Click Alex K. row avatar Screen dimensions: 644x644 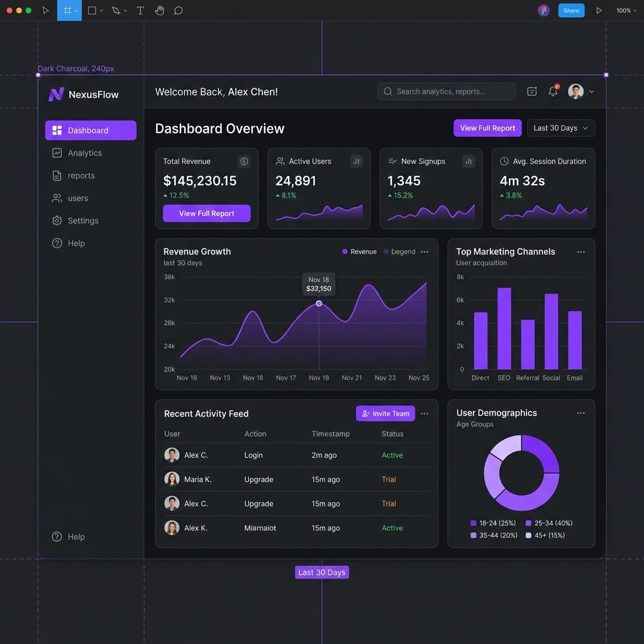pos(172,528)
